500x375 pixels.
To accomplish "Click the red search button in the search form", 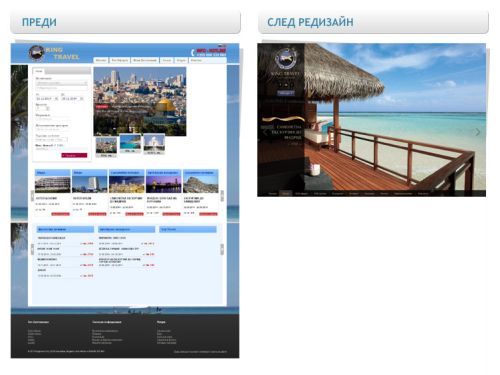I will 74,155.
